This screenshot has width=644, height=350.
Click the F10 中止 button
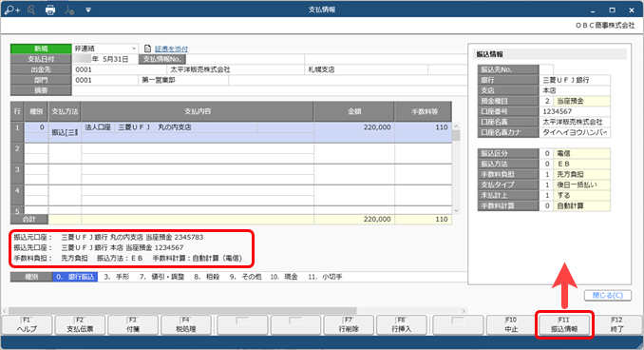511,325
